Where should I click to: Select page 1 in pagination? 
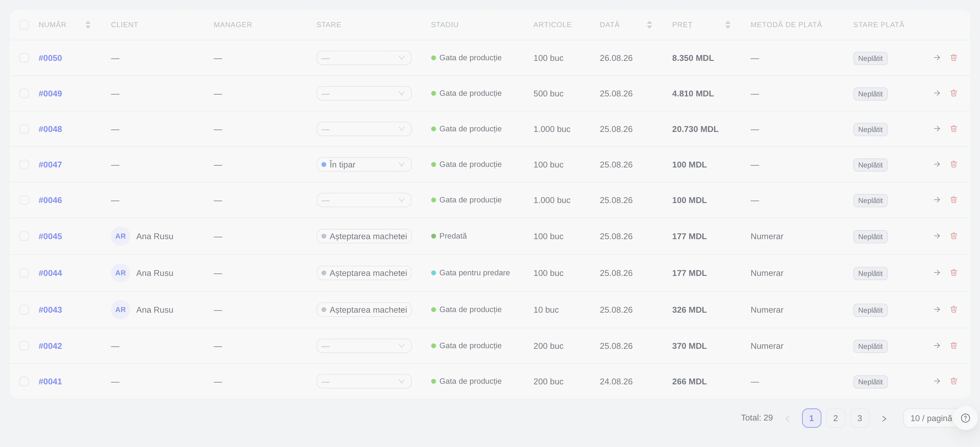click(811, 418)
